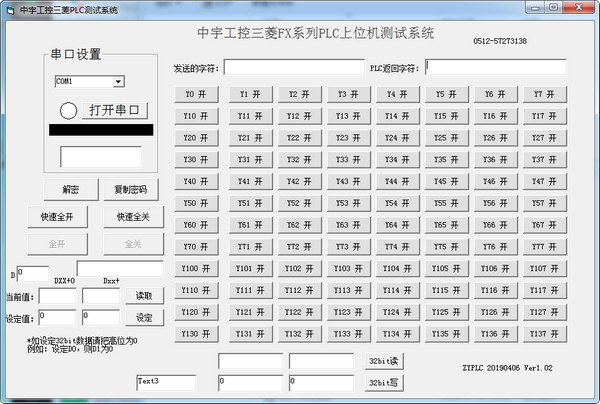Click the Y36 开 button
600x404 pixels.
click(496, 160)
